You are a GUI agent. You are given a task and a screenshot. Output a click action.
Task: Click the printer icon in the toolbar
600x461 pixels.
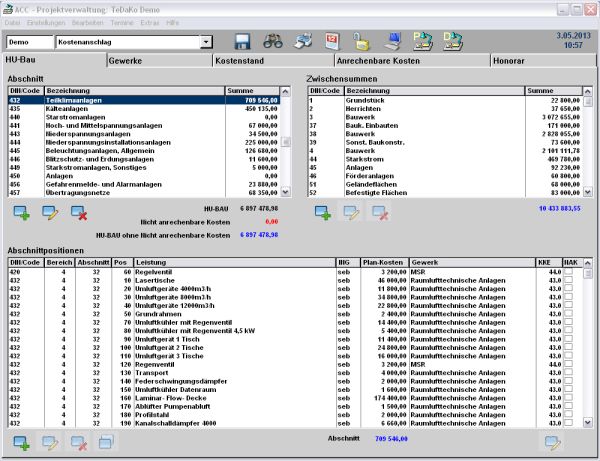[302, 42]
